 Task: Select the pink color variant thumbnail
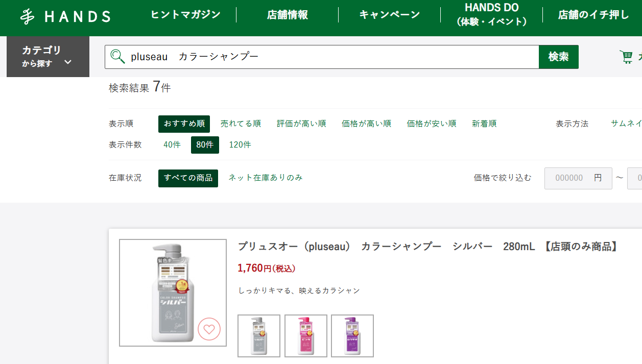coord(305,336)
